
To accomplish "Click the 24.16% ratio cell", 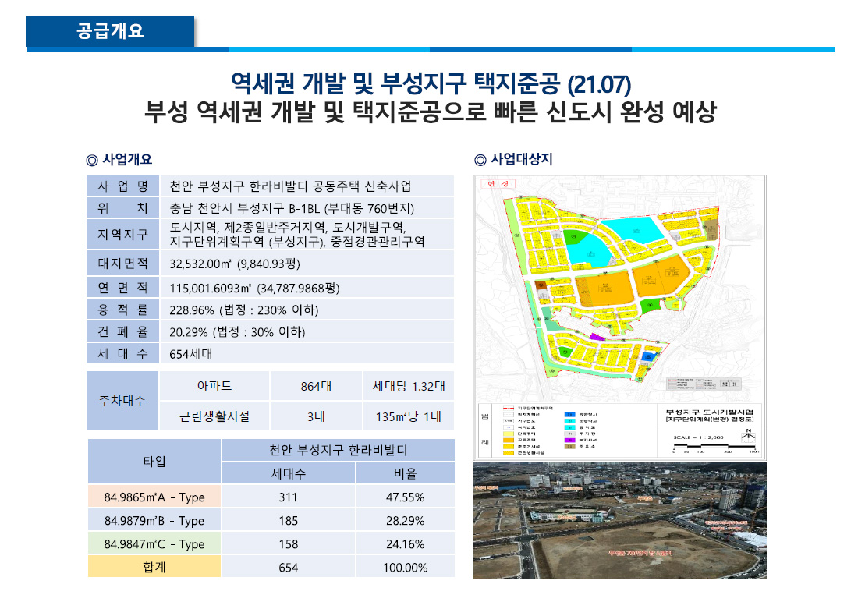I will 406,543.
